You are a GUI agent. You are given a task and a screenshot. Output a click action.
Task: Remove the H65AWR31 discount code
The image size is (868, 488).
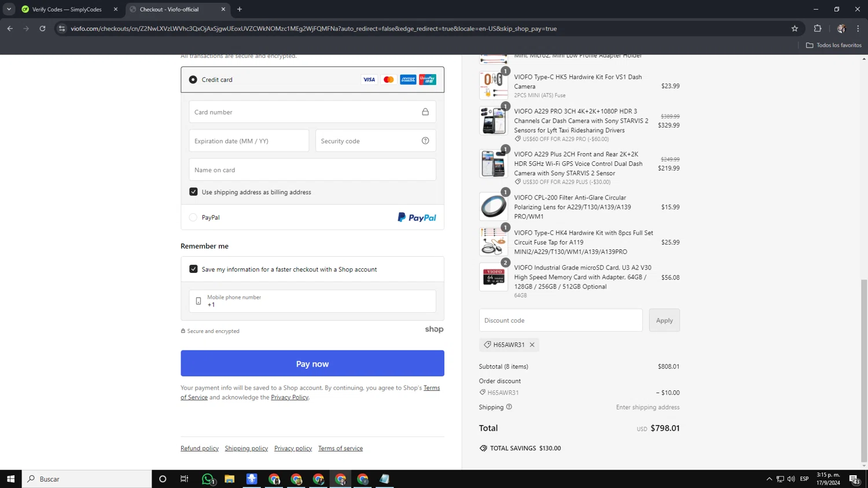pyautogui.click(x=532, y=345)
